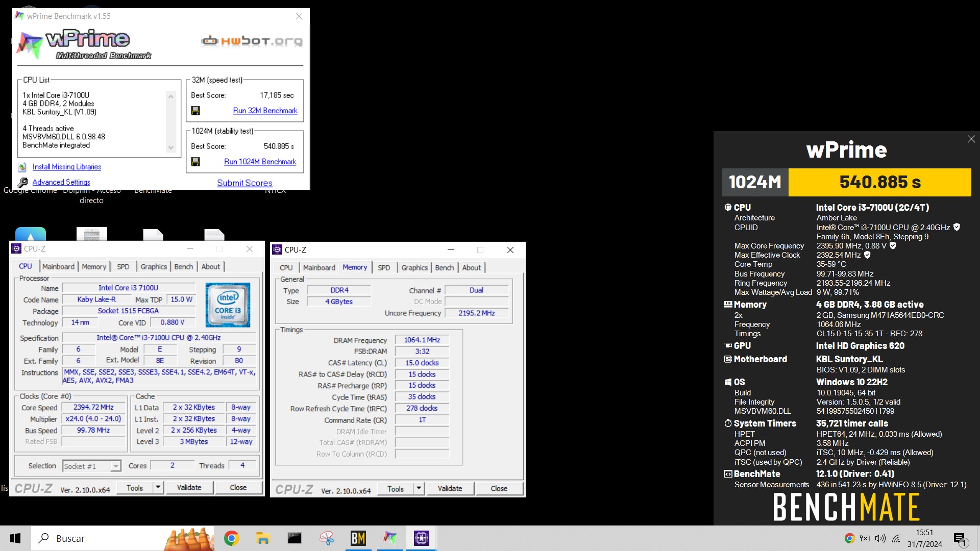Switch to CPU tab in CPU-Z Memory window

point(286,267)
